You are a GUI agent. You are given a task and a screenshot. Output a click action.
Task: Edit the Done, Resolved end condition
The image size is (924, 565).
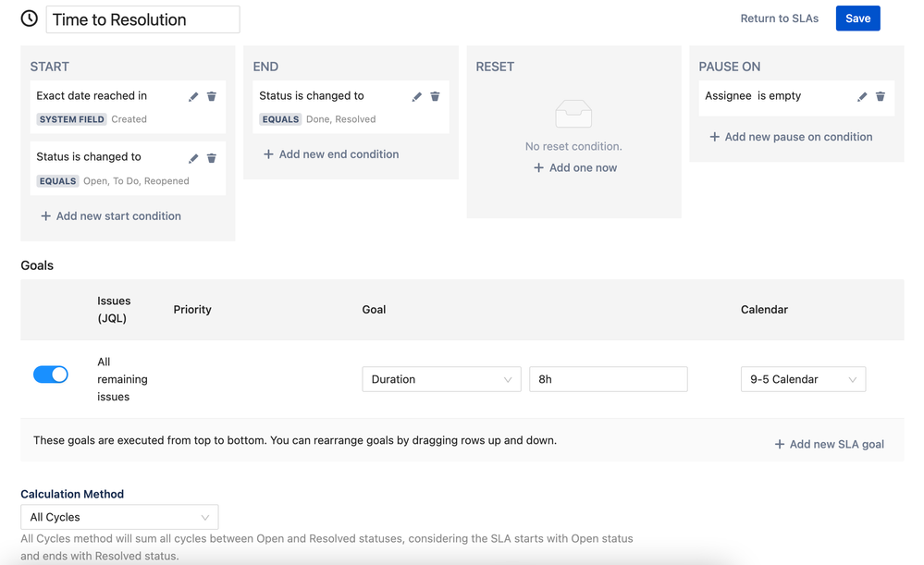point(417,97)
